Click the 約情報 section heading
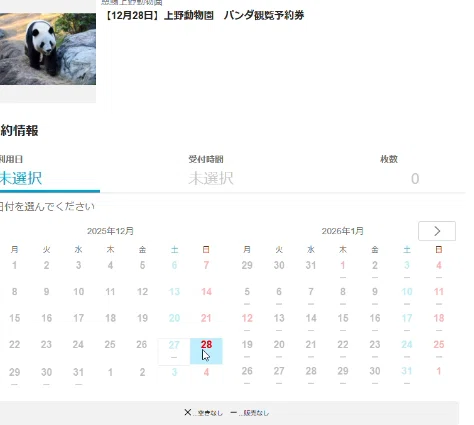Screen dimensions: 474x425 tap(19, 130)
